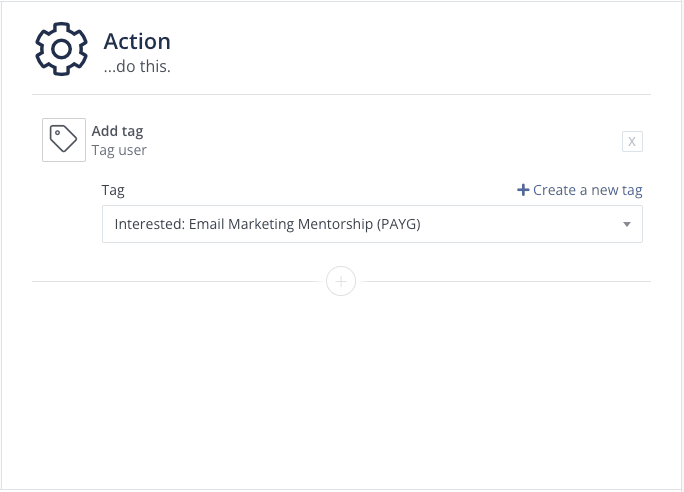
Task: Click the Tag field label
Action: [x=113, y=190]
